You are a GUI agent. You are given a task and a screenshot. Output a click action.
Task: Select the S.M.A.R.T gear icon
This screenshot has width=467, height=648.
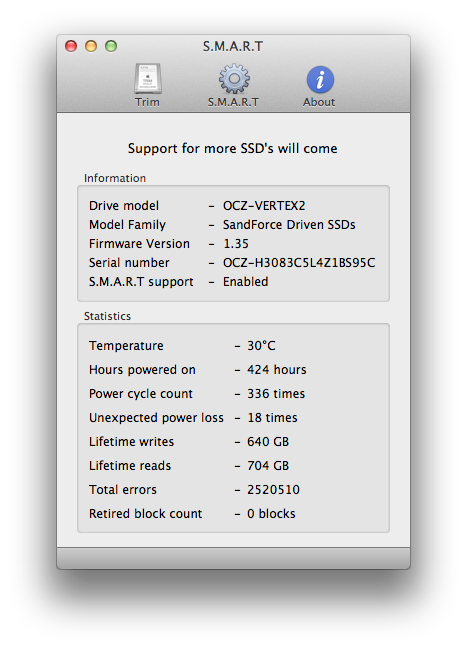click(x=234, y=79)
